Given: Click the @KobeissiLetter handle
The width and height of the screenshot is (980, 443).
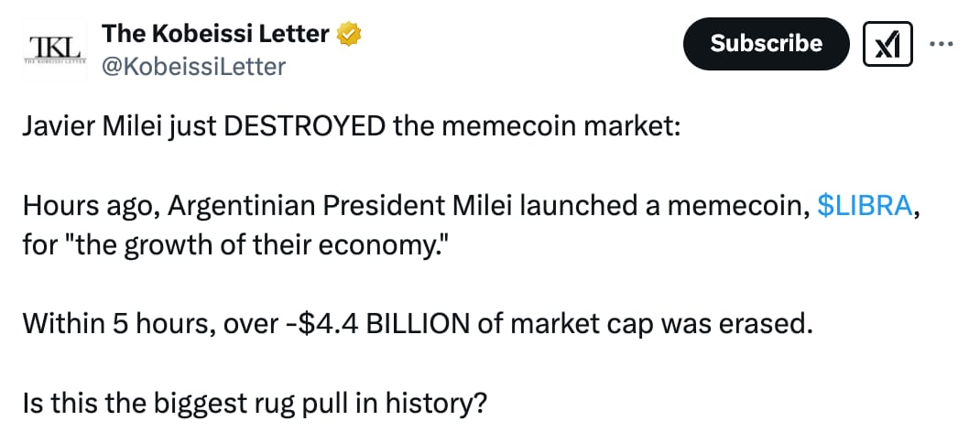Looking at the screenshot, I should click(193, 66).
